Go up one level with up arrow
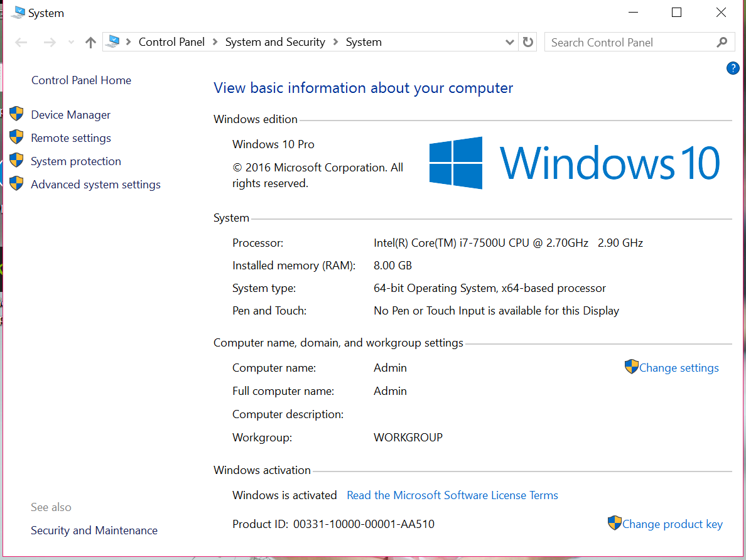Image resolution: width=746 pixels, height=560 pixels. [90, 42]
